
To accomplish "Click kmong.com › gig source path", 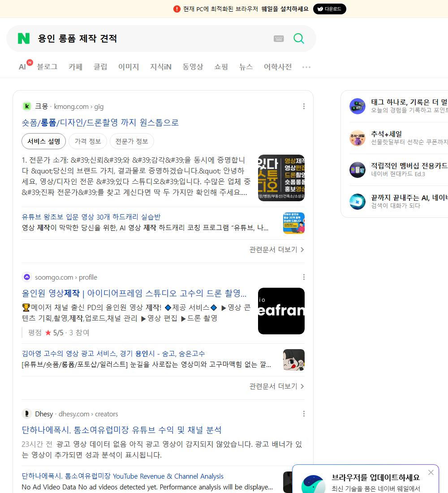I will pos(78,107).
